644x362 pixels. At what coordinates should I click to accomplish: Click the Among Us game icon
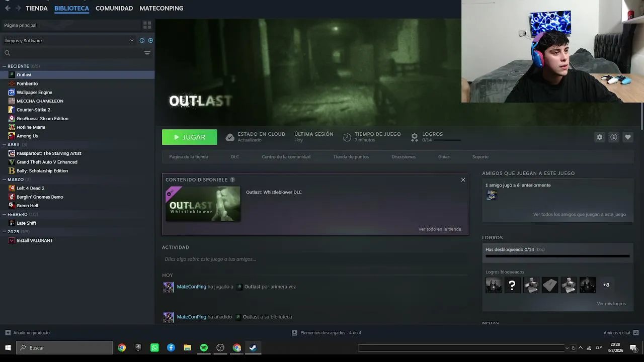point(12,136)
